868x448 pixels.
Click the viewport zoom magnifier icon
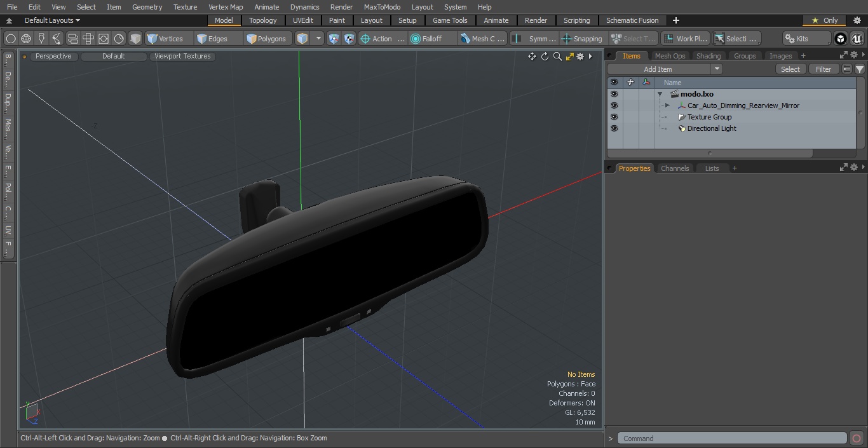point(557,57)
